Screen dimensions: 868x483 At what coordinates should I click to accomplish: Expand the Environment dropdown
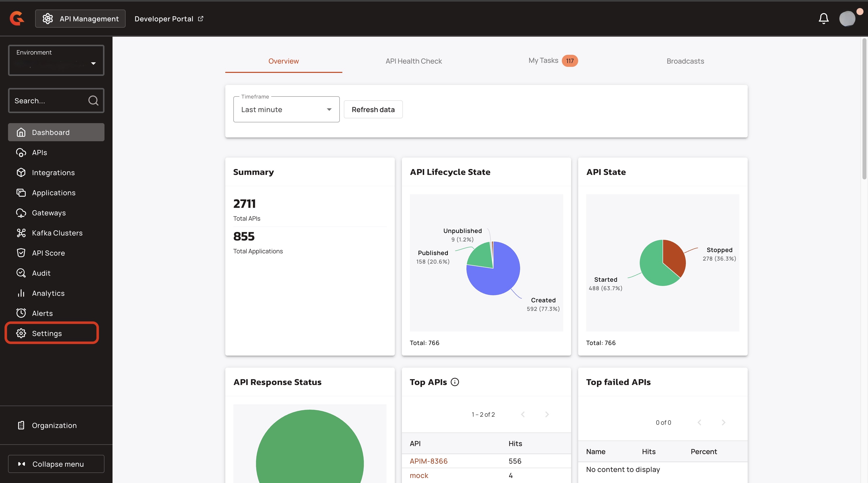point(56,60)
